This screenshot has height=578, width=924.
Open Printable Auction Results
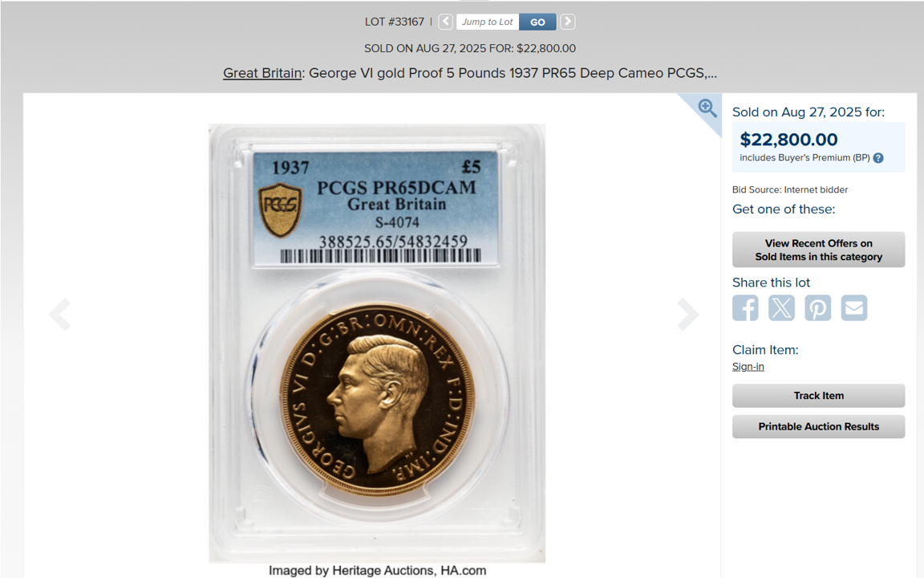tap(818, 426)
